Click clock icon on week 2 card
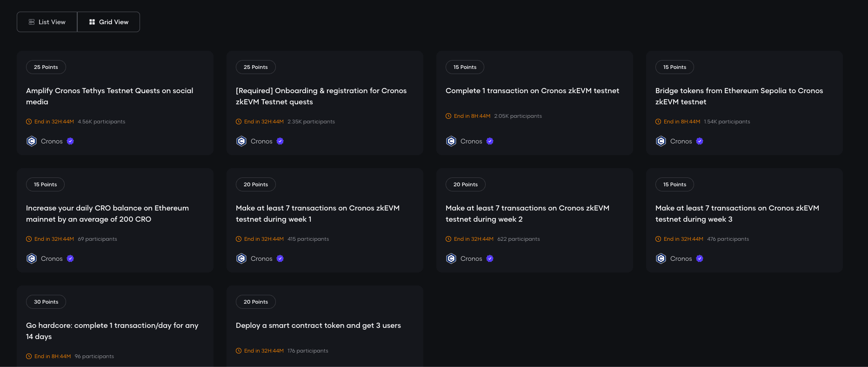This screenshot has height=367, width=868. click(x=448, y=239)
